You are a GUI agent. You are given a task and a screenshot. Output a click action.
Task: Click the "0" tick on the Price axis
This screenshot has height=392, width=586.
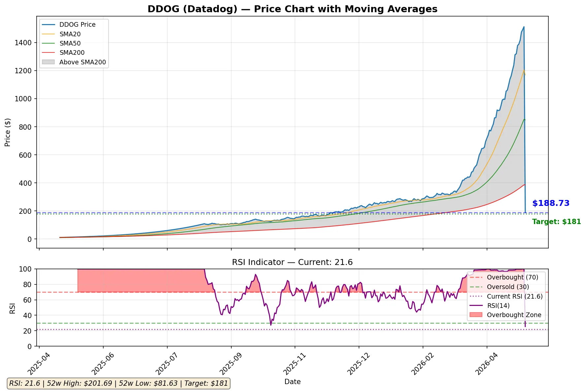30,239
